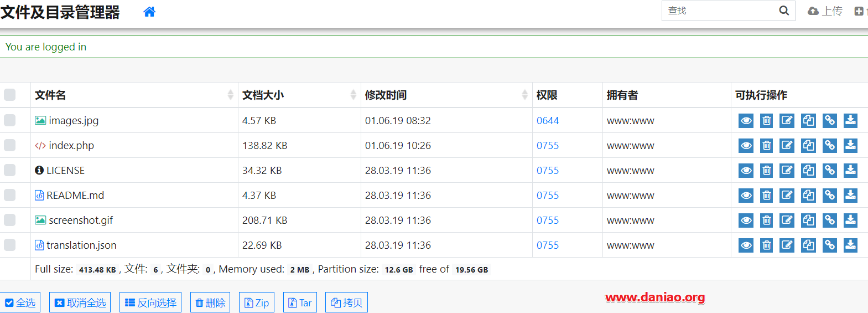The width and height of the screenshot is (868, 313).
Task: Focus the 查找 search input field
Action: (719, 11)
